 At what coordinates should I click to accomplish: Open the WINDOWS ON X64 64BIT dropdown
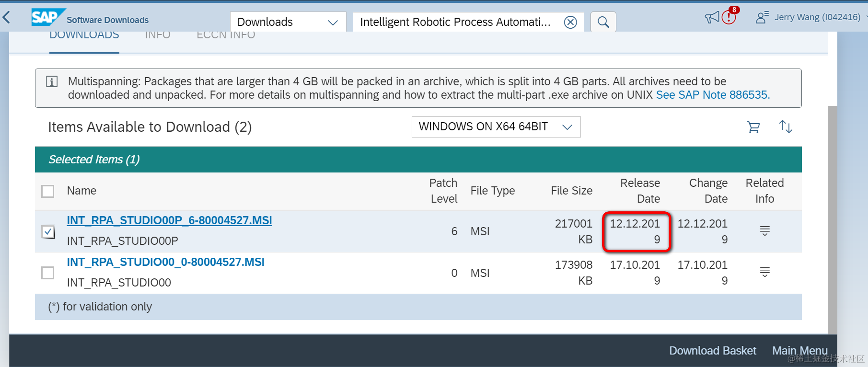coord(496,127)
